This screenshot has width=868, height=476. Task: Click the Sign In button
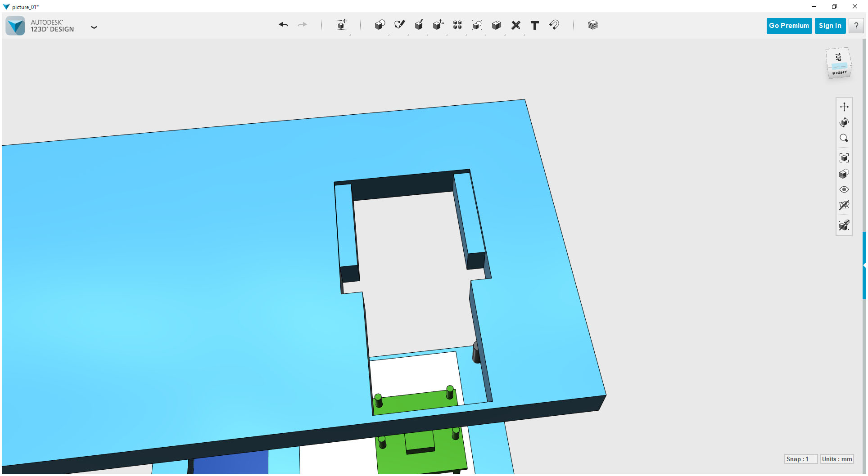pos(830,26)
